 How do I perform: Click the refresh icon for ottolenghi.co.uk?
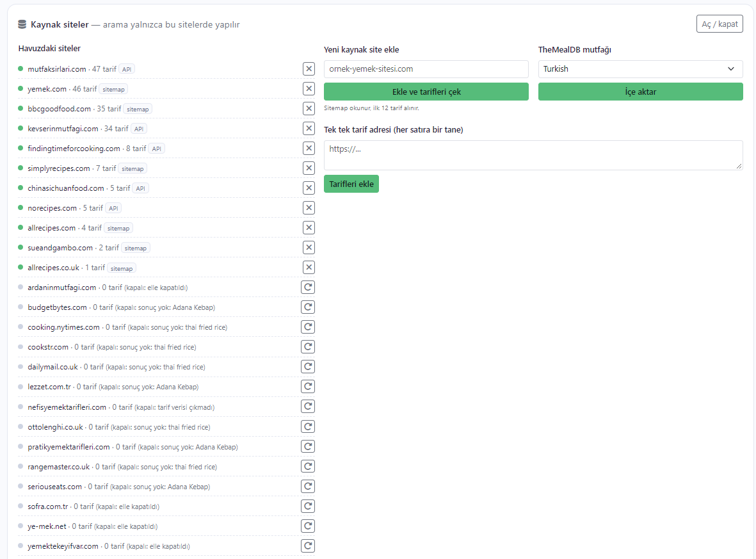coord(308,427)
